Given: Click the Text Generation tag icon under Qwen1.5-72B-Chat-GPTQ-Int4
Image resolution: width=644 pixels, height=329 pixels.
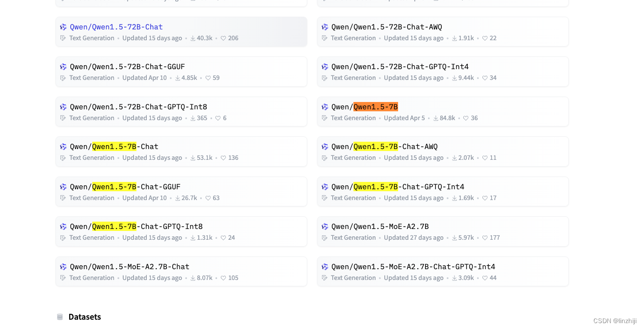Looking at the screenshot, I should point(324,78).
